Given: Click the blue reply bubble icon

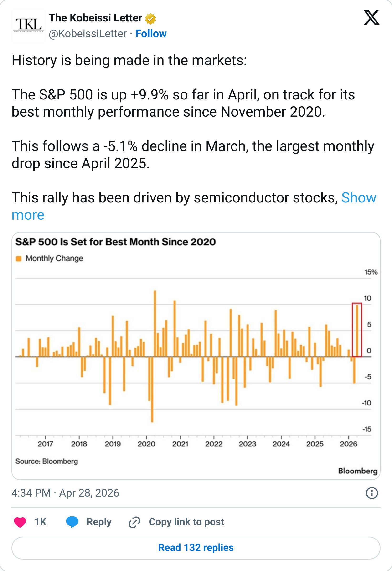Looking at the screenshot, I should pos(72,522).
